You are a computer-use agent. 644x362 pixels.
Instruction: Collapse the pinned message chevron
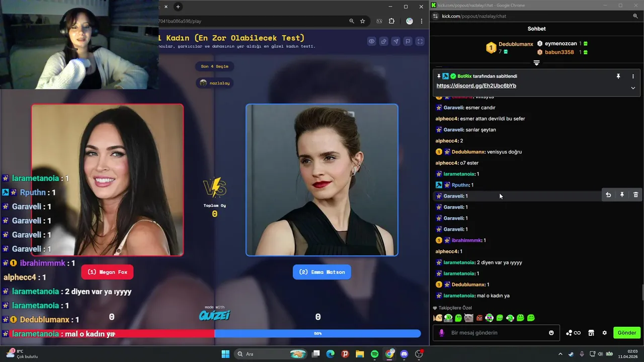[633, 88]
